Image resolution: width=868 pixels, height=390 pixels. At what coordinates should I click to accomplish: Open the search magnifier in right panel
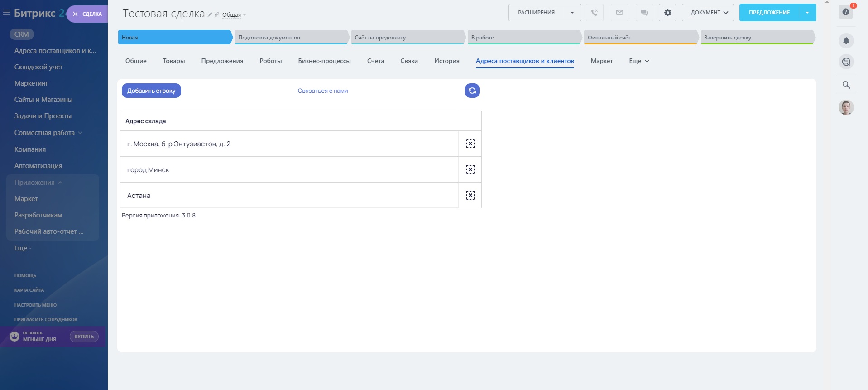tap(846, 85)
